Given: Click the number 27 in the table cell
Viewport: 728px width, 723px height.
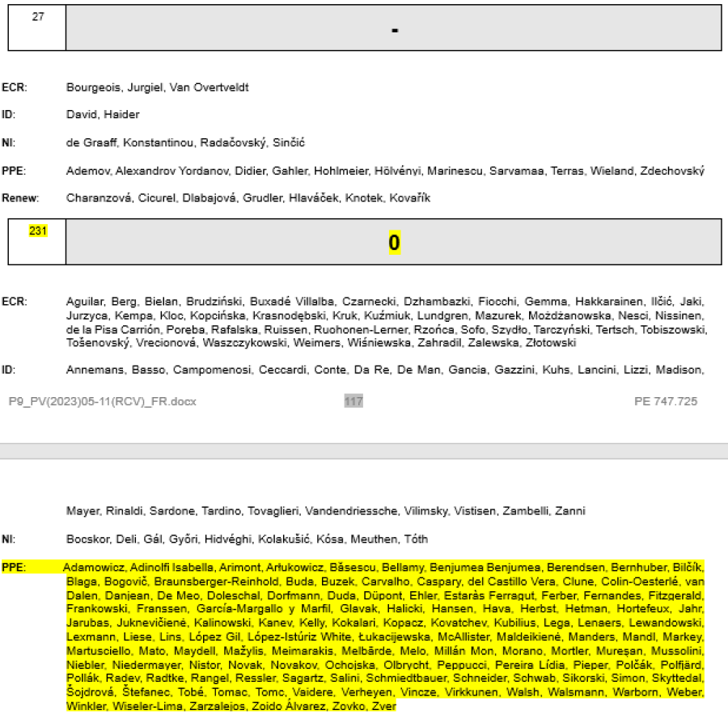Looking at the screenshot, I should [38, 17].
